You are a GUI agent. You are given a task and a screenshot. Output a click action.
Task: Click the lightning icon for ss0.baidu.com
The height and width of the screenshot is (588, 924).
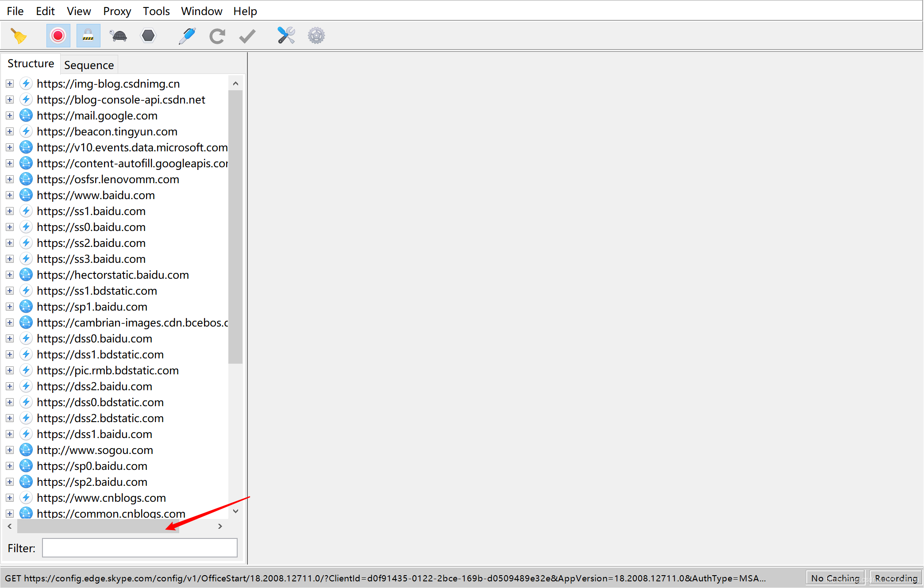26,227
